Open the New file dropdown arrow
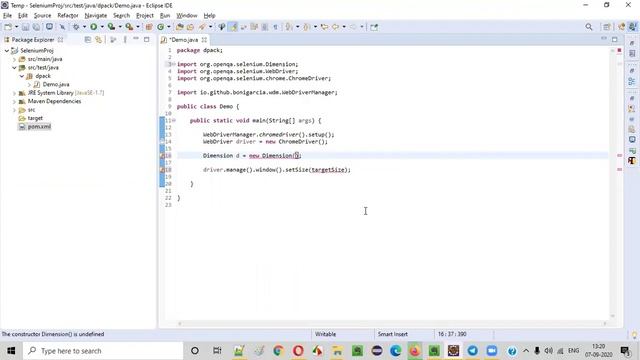The width and height of the screenshot is (640, 360). (x=17, y=27)
